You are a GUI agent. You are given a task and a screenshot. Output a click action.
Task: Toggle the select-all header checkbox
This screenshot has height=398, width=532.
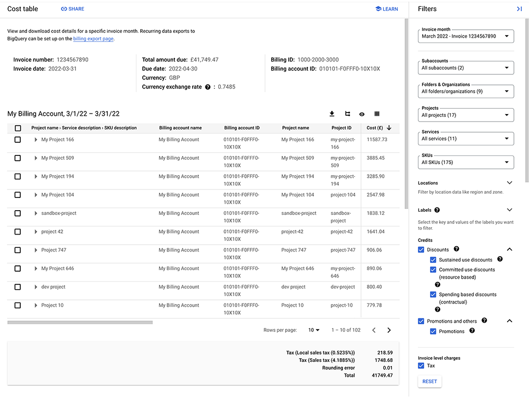pyautogui.click(x=18, y=128)
